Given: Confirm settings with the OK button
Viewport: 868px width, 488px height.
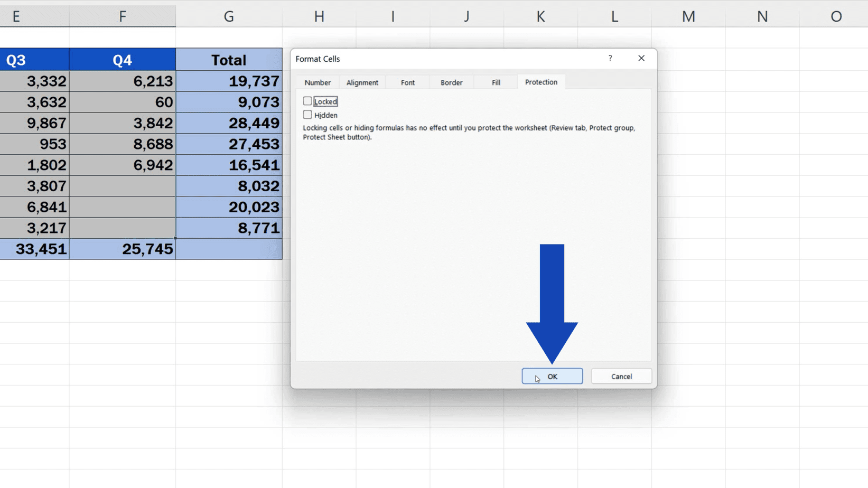Looking at the screenshot, I should 552,376.
